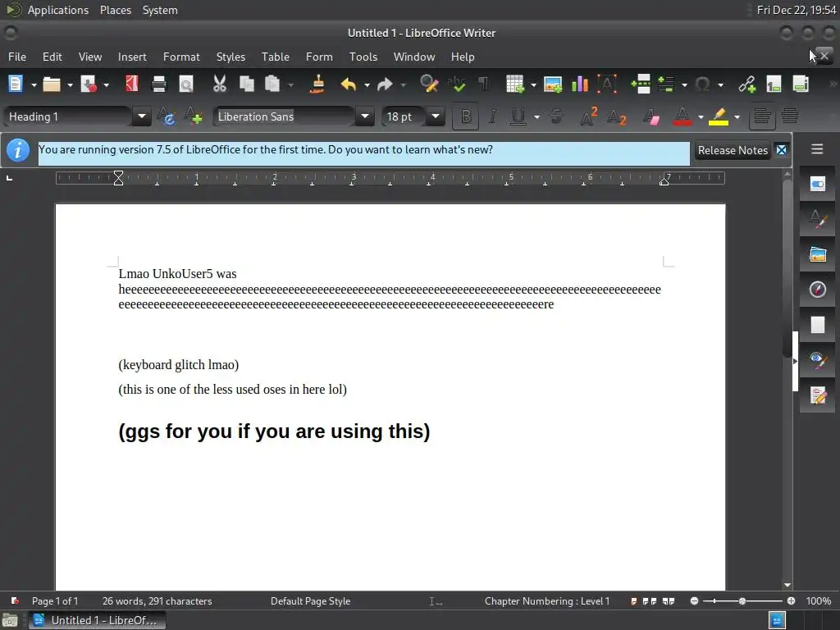Open the New document dropdown arrow
The image size is (840, 630).
[34, 84]
